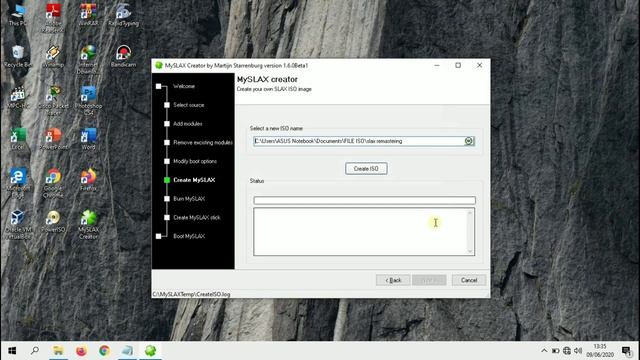Click the Cancel button

click(x=469, y=280)
